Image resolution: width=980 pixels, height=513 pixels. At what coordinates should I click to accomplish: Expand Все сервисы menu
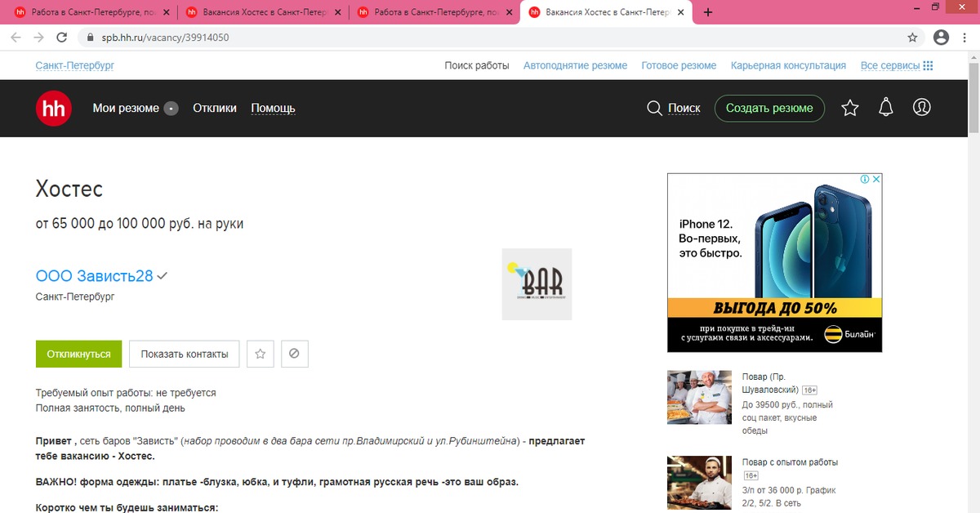click(890, 65)
